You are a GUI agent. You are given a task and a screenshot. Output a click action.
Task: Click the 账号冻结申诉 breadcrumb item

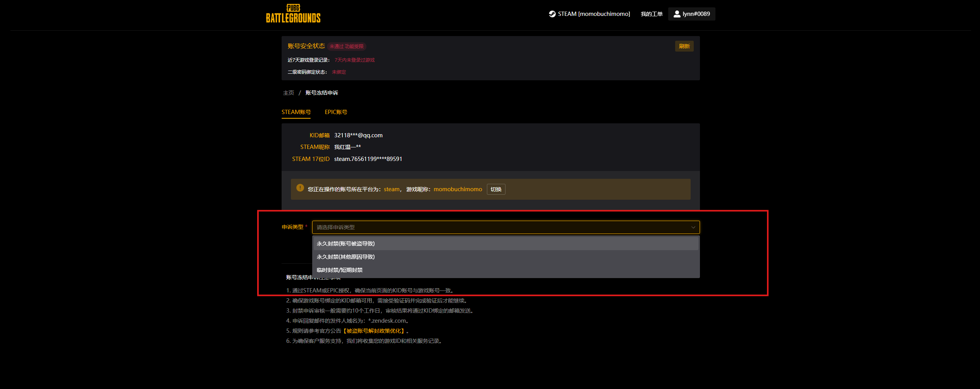[322, 93]
